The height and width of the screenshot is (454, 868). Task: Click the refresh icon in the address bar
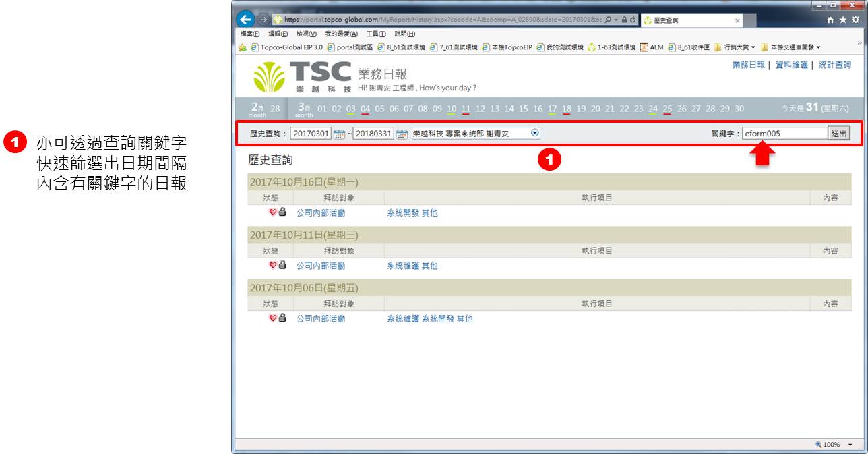pos(633,20)
